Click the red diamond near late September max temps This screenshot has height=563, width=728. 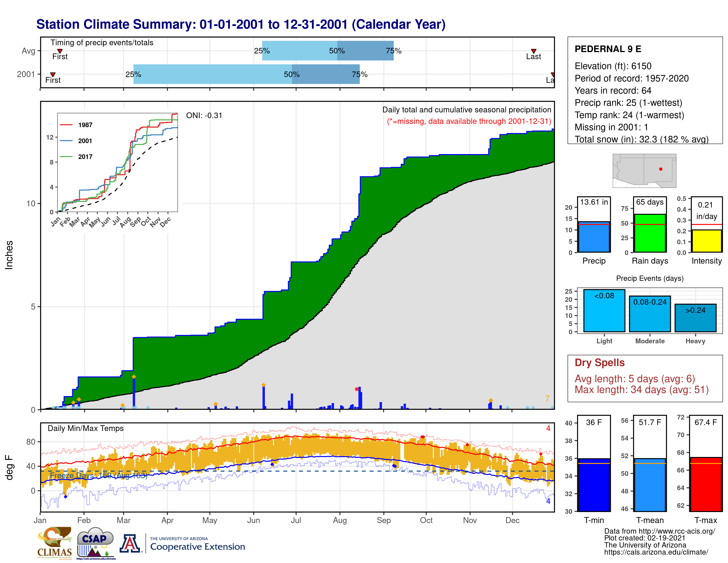pos(423,437)
